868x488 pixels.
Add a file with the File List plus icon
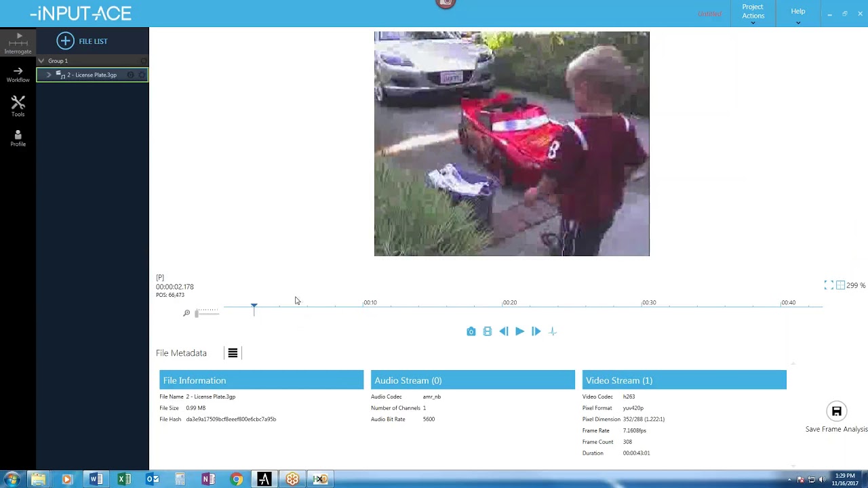(65, 41)
